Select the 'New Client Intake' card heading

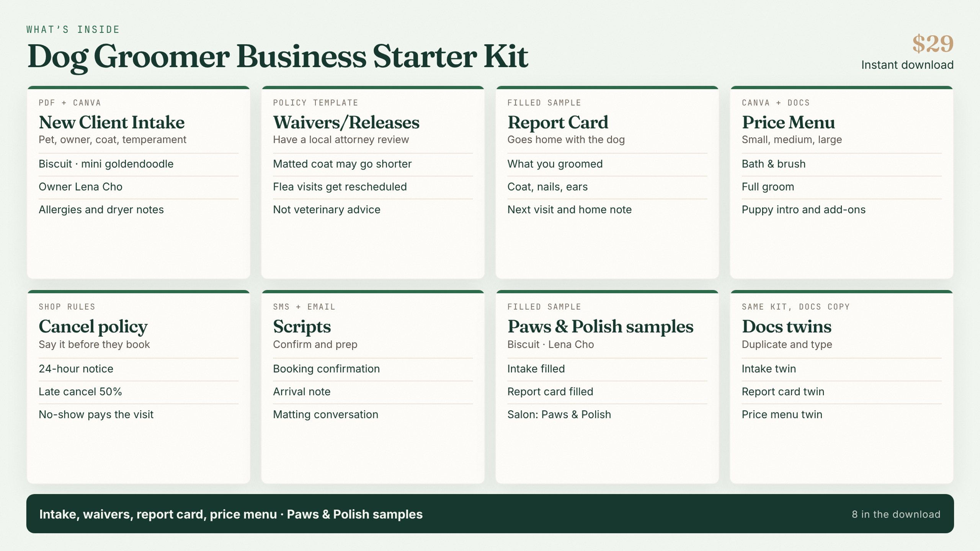point(111,122)
